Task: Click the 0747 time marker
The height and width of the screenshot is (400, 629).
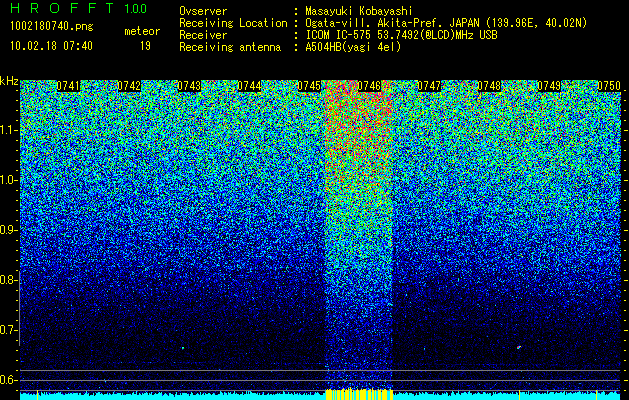Action: point(429,86)
